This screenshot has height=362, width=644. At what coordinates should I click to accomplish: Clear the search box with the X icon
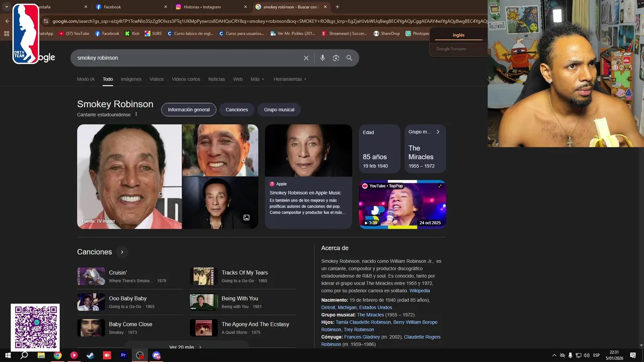click(306, 58)
